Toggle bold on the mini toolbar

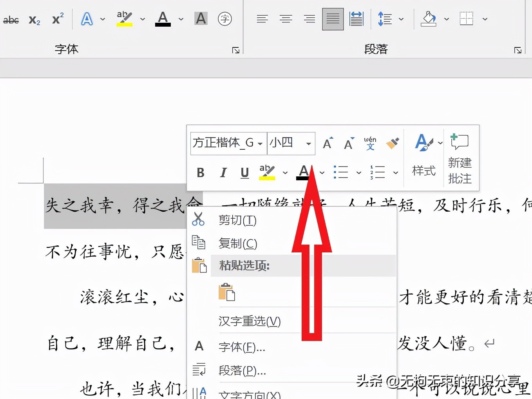200,172
